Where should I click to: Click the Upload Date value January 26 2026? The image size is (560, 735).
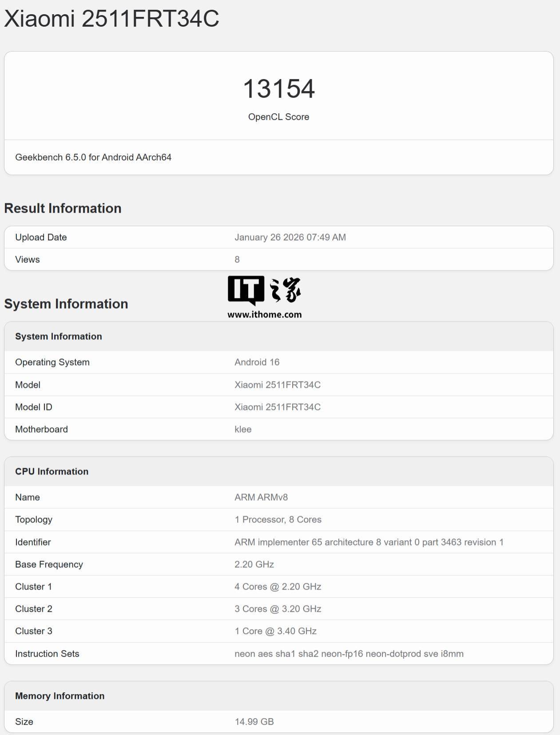pos(290,237)
